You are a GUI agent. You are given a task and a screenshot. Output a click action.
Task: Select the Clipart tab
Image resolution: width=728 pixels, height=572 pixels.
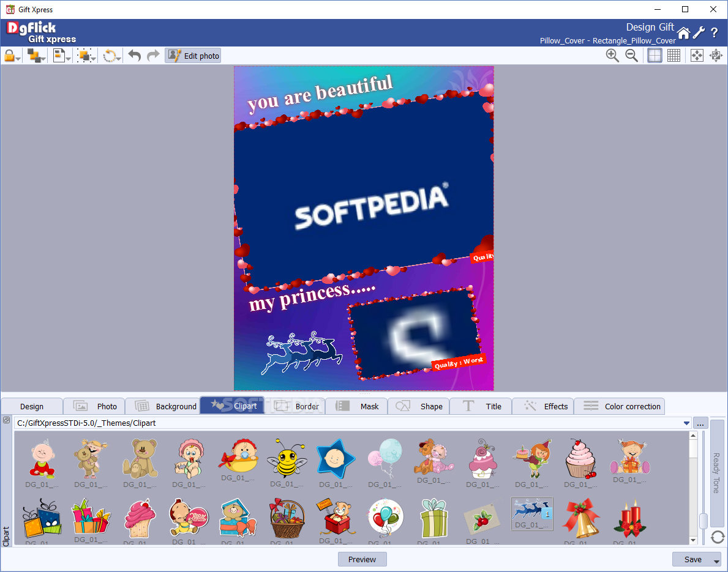(232, 406)
